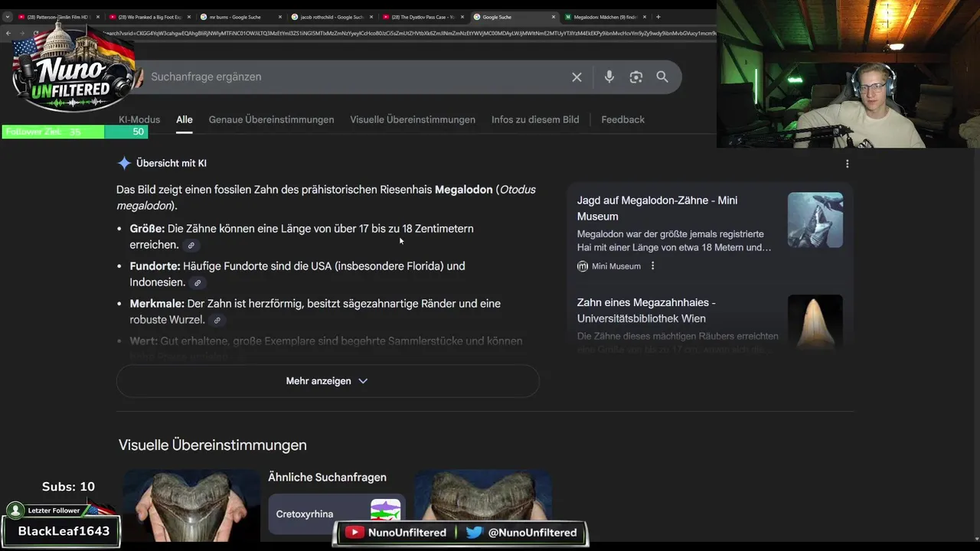Click the Mini Museum source name label

[x=616, y=266]
